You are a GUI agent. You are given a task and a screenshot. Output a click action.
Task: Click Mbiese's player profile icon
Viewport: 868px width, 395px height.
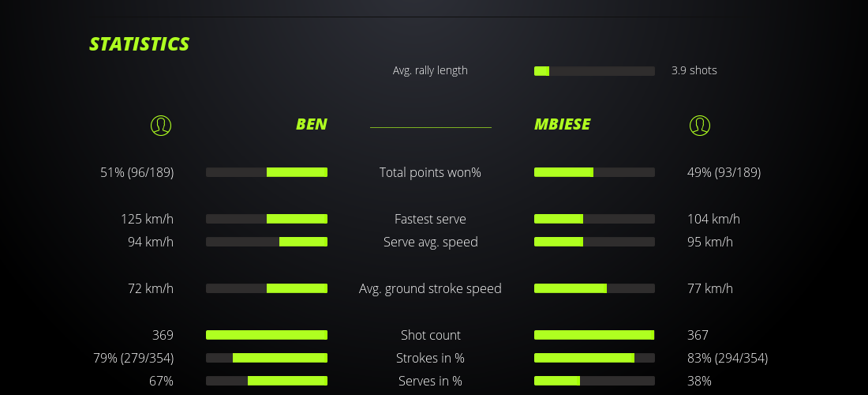point(699,125)
